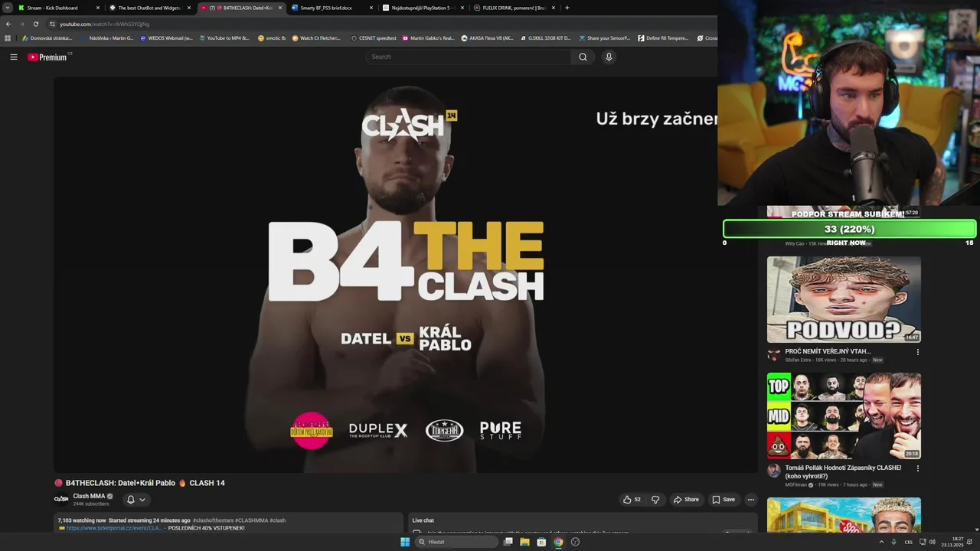The width and height of the screenshot is (980, 551).
Task: Open notification bell options for Clash MMA
Action: [136, 500]
